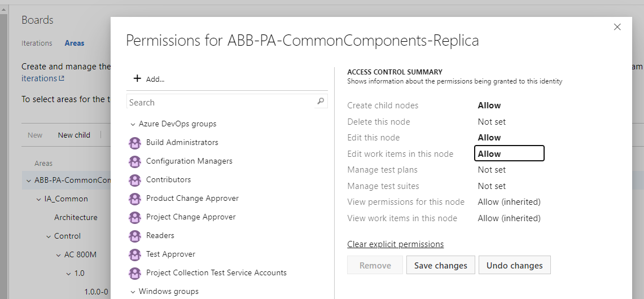Click the Build Administrators group avatar icon
The image size is (644, 299).
(135, 143)
